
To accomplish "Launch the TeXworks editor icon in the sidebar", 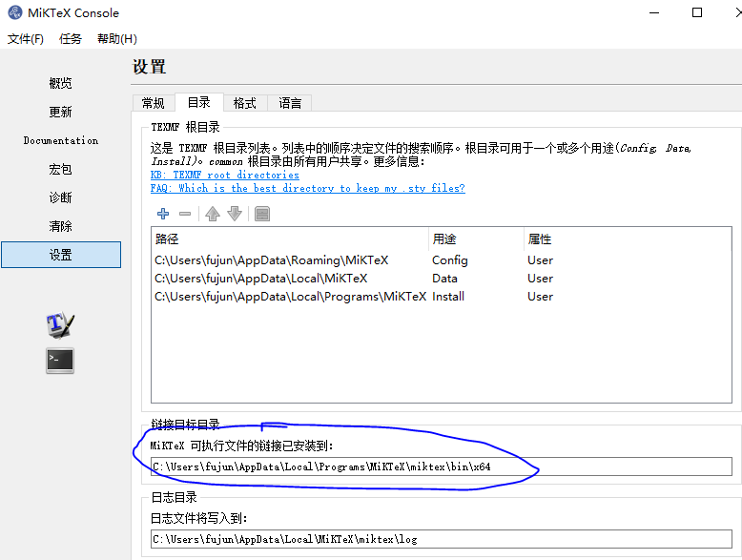I will pos(60,325).
